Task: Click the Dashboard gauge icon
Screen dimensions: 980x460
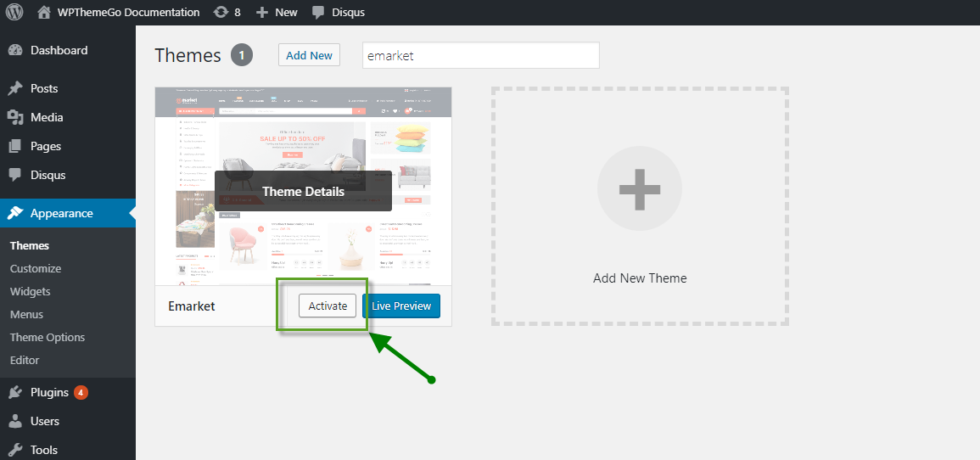Action: click(x=15, y=50)
